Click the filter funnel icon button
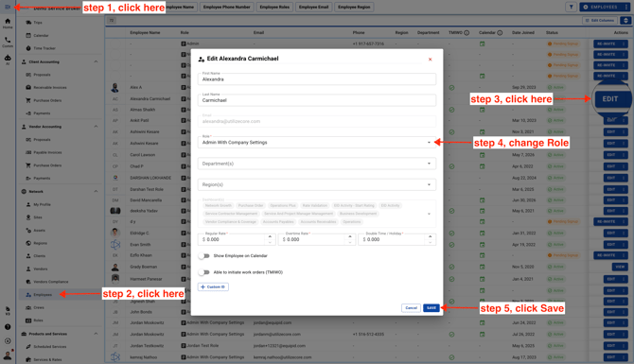 point(571,7)
